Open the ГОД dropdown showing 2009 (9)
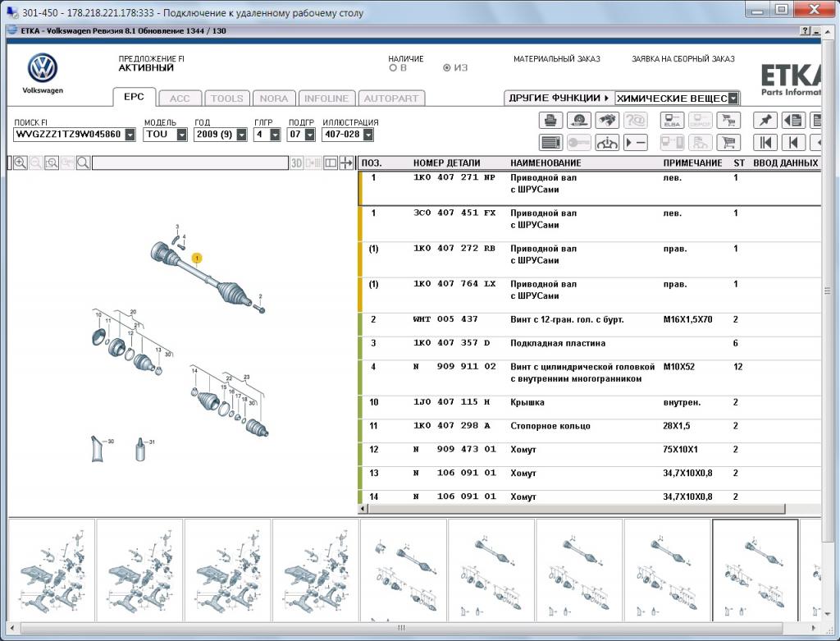This screenshot has height=641, width=840. point(242,135)
